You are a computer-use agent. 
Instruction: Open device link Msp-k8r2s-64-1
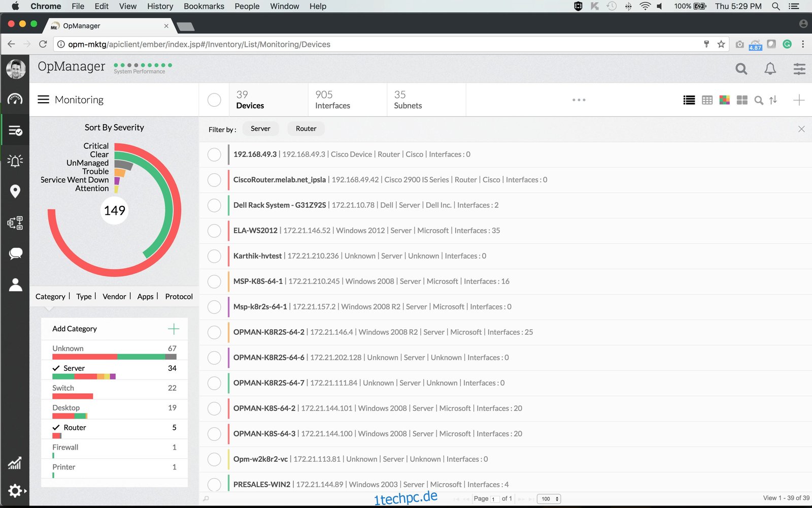(x=260, y=307)
